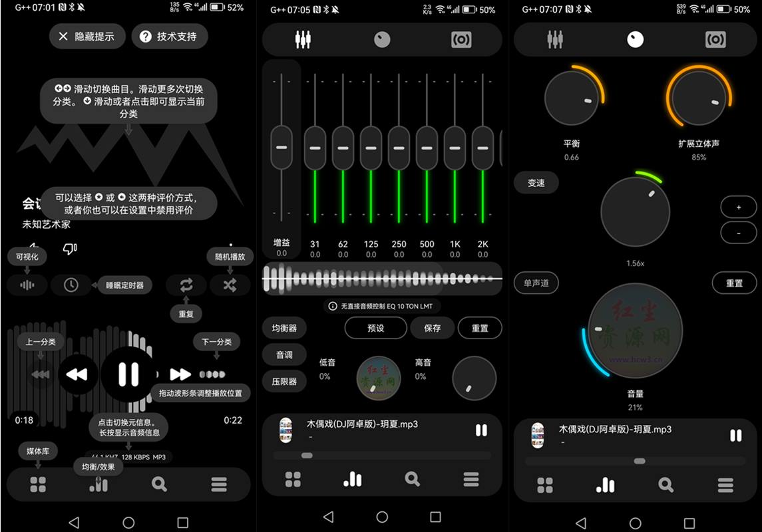The height and width of the screenshot is (532, 762).
Task: Tap the waveform seek bar in middle screen
Action: (382, 279)
